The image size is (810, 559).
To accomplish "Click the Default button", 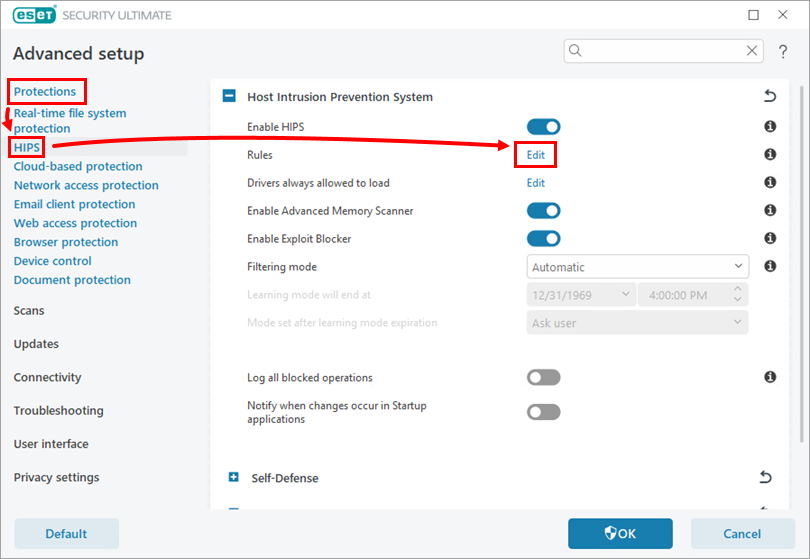I will click(67, 534).
